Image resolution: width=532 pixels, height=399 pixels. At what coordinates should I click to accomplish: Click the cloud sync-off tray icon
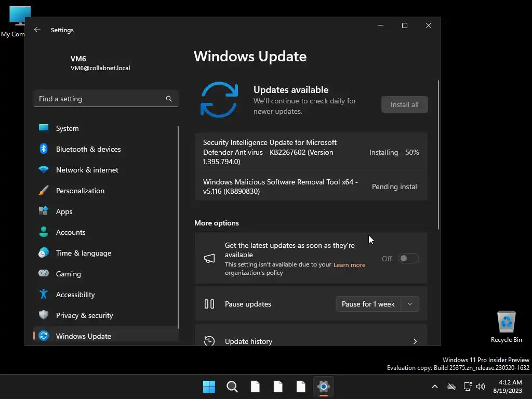(x=451, y=387)
